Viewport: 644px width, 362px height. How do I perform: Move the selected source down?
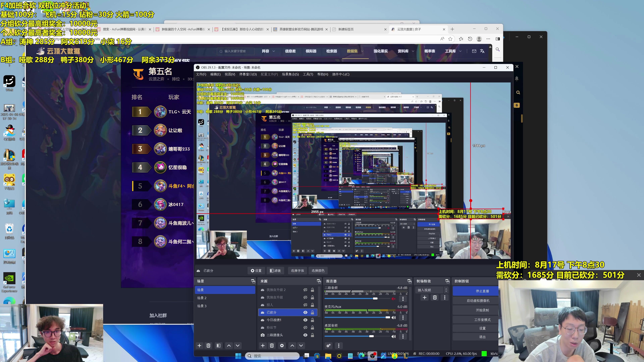click(301, 346)
